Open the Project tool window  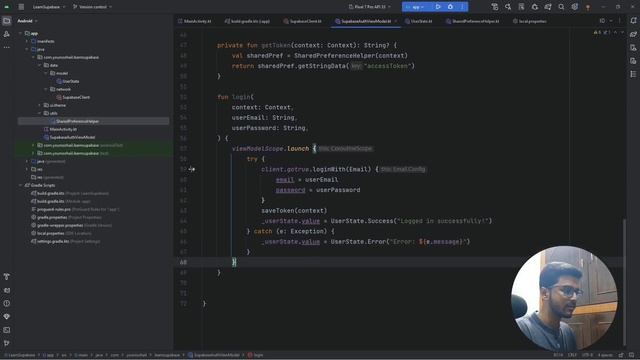(x=7, y=21)
